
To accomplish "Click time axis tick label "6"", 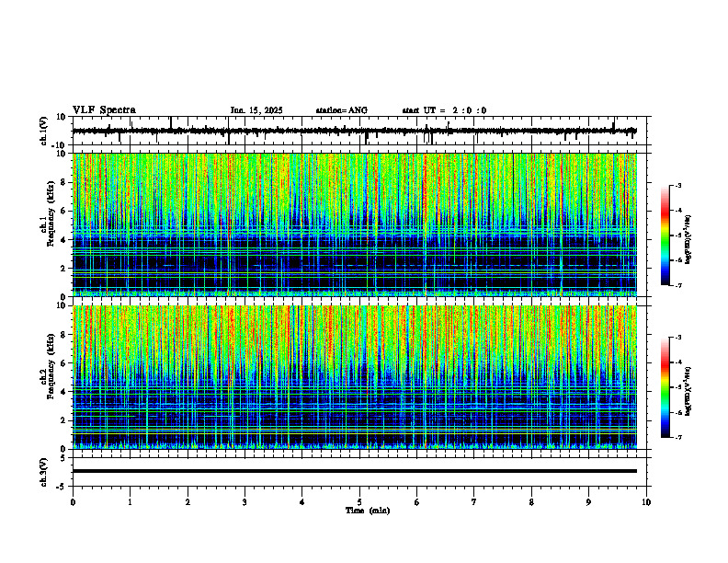I will 417,502.
